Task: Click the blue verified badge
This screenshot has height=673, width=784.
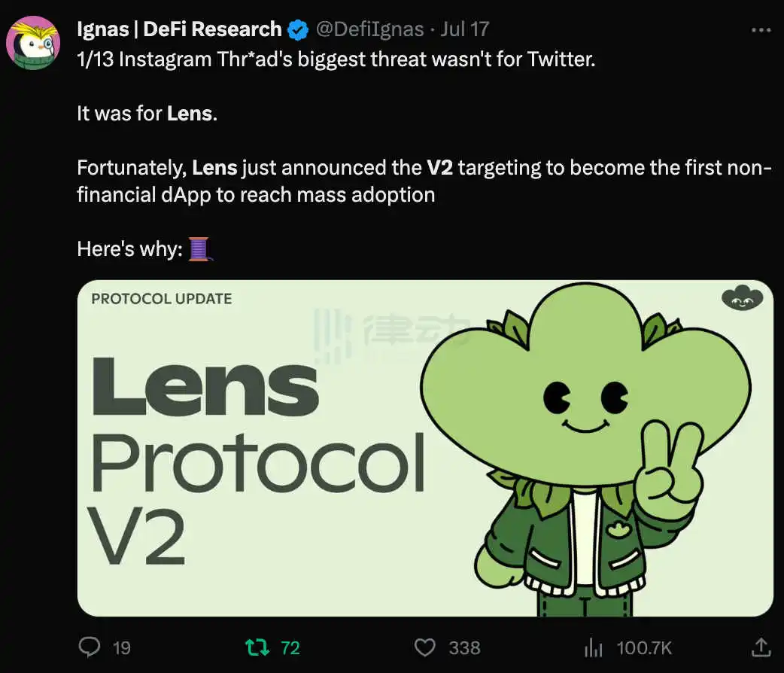Action: [298, 30]
